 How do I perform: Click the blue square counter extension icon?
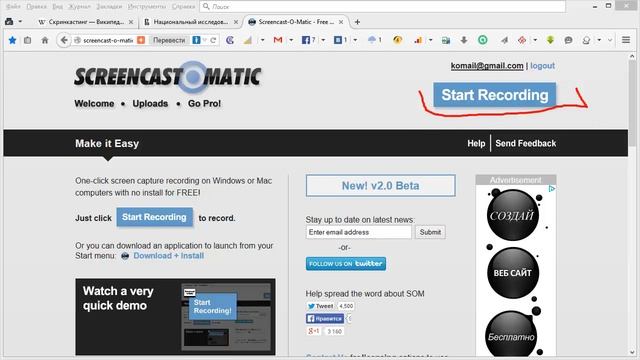tap(338, 40)
